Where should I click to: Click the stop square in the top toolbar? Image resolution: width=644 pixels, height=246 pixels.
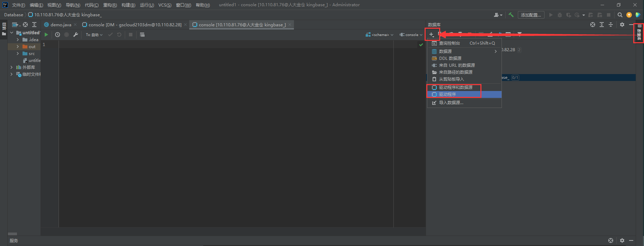coord(609,15)
